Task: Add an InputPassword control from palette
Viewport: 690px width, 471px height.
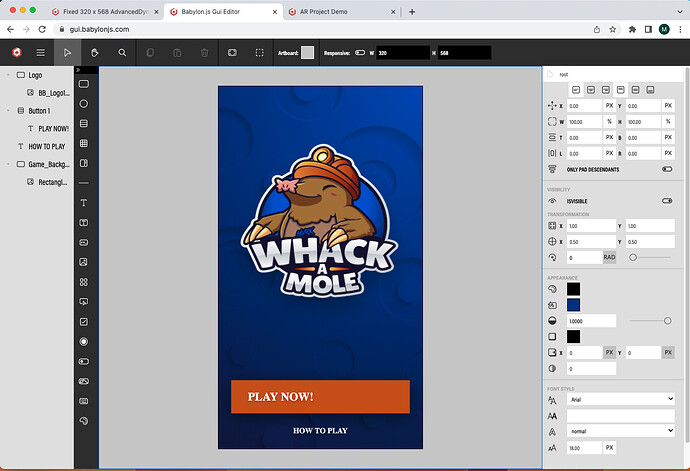Action: [84, 242]
